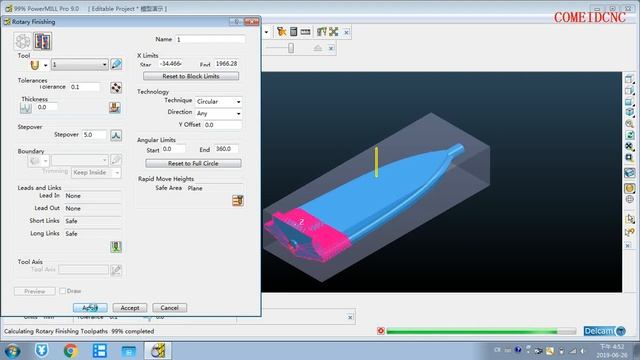Click the tolerance options icon beside Tolerance field
Image resolution: width=640 pixels, height=360 pixels.
(116, 87)
